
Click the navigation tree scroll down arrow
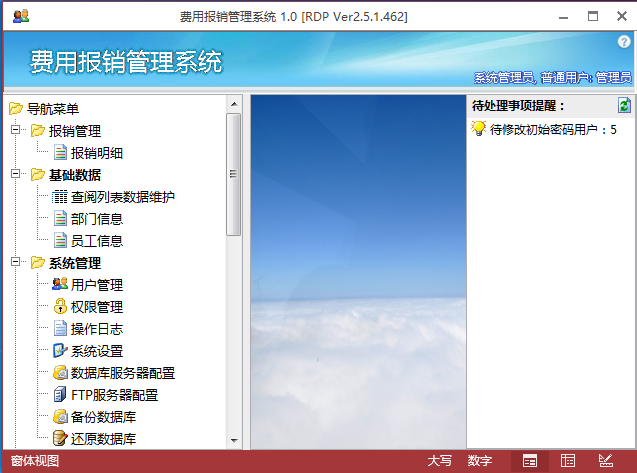click(x=234, y=440)
